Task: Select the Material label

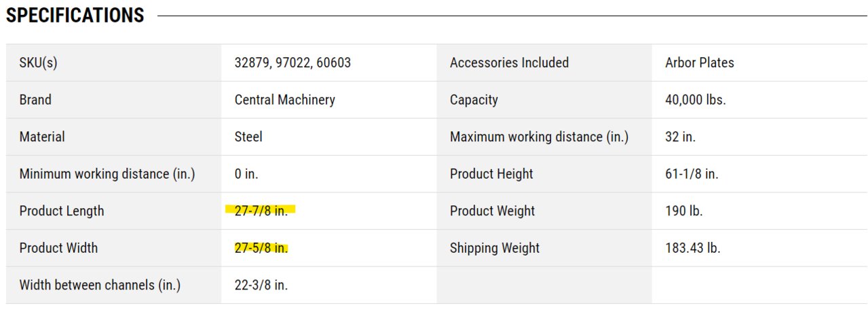Action: [x=42, y=137]
